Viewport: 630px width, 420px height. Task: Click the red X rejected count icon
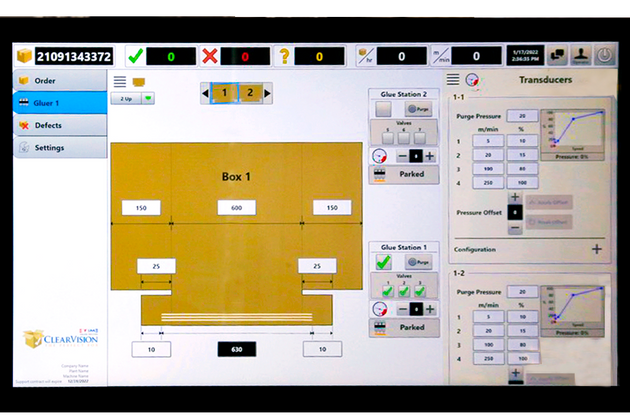coord(210,56)
